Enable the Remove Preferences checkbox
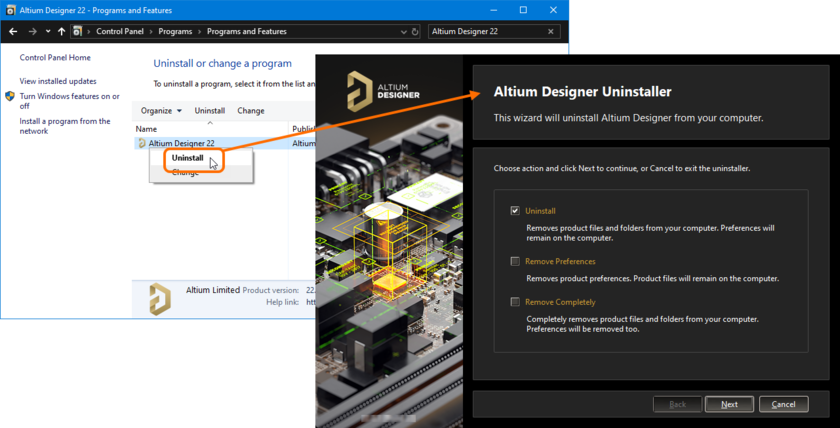The height and width of the screenshot is (428, 840). pos(515,261)
